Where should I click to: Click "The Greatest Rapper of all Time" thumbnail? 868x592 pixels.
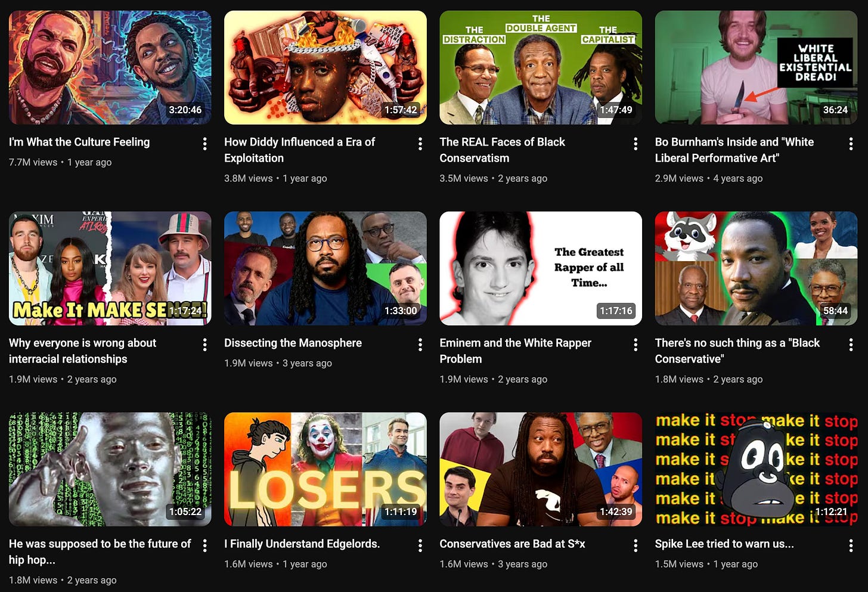[541, 268]
